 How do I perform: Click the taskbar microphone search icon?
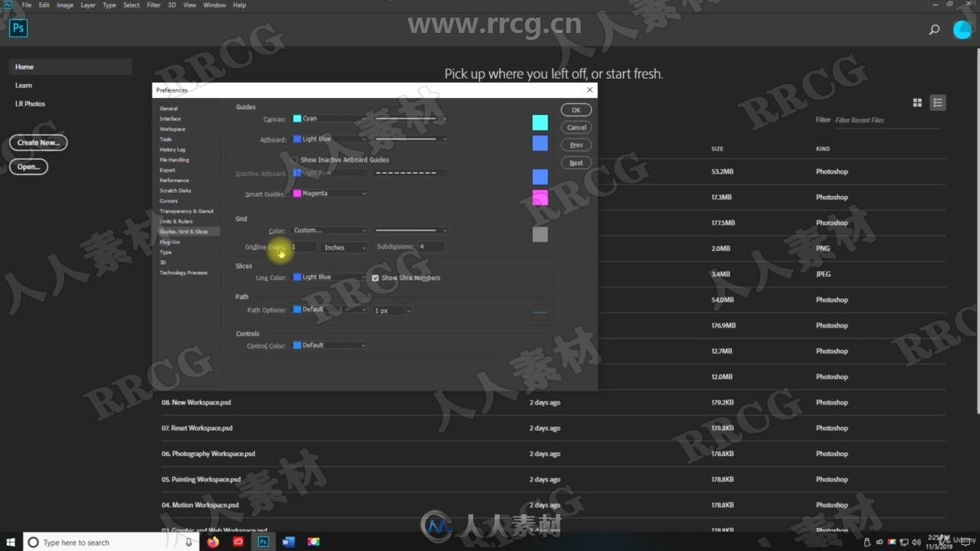(188, 542)
